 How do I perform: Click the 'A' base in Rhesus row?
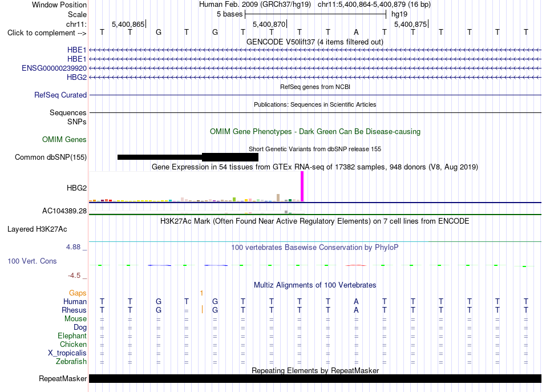[x=356, y=310]
